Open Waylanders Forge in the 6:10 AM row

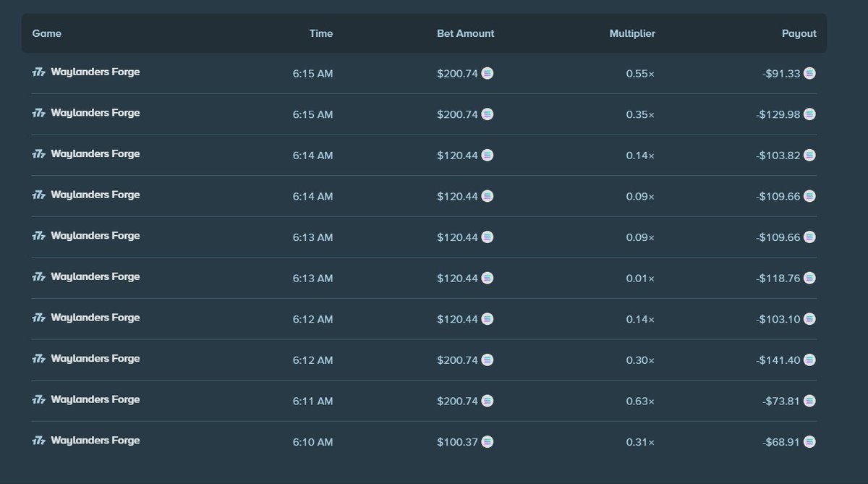[95, 441]
